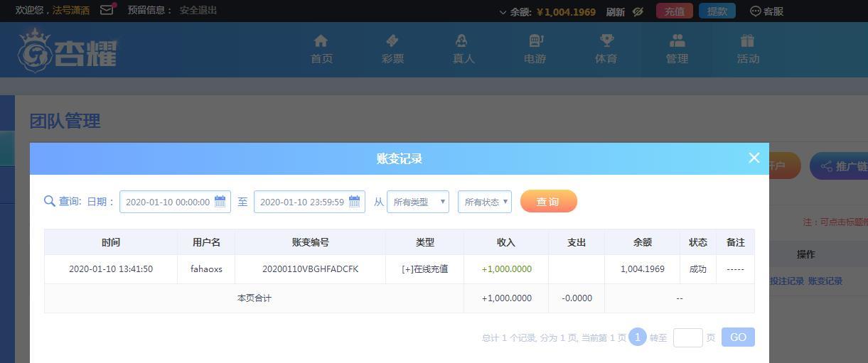Open the 体育 sports menu
868x363 pixels.
[606, 50]
